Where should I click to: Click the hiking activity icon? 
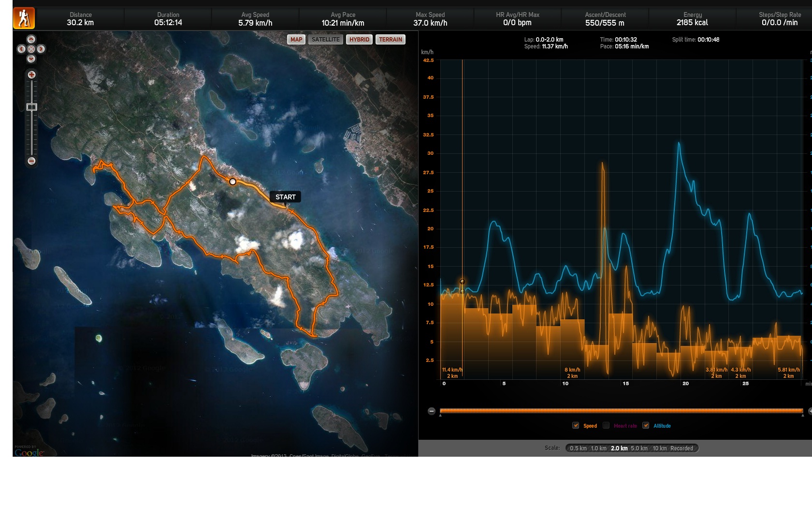pos(24,18)
